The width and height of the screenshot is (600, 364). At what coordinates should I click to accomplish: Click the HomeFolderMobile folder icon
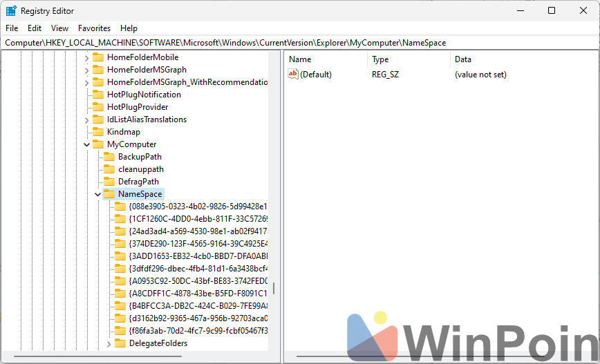coord(98,57)
